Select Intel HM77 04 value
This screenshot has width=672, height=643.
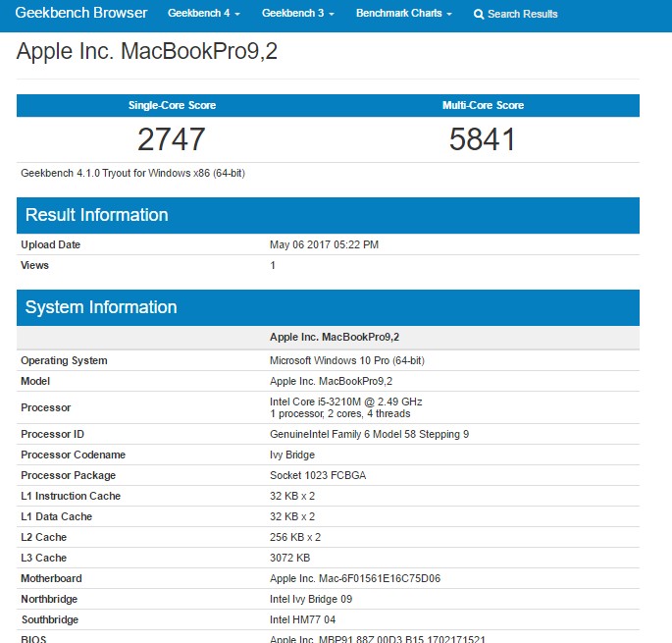coord(302,619)
